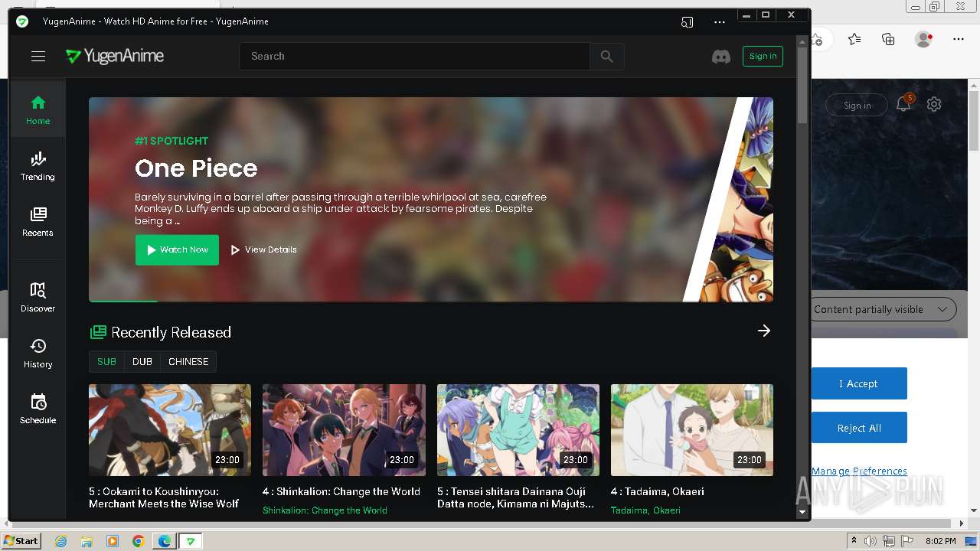The height and width of the screenshot is (551, 980).
Task: Open Edge favorites star icon
Action: point(854,39)
